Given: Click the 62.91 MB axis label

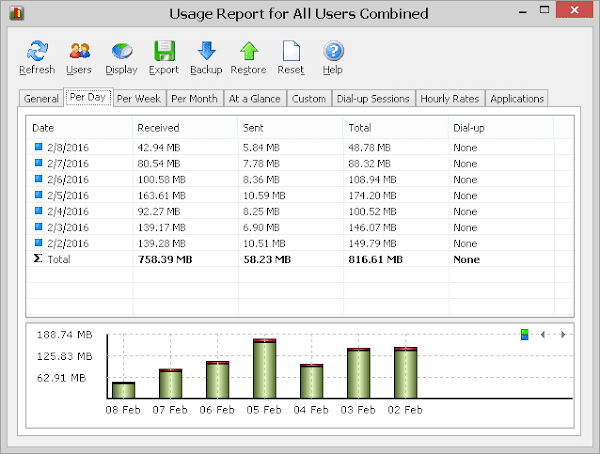Looking at the screenshot, I should (61, 378).
